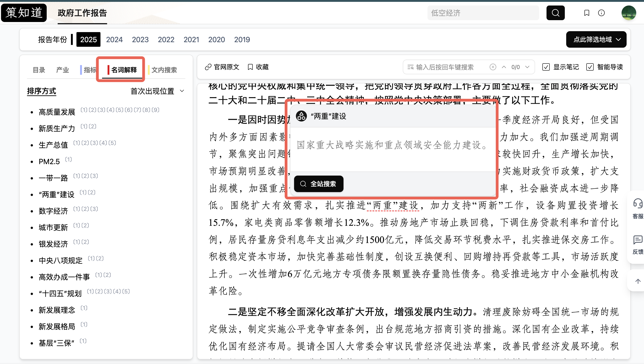Clear the in-text search with the X icon

click(x=493, y=67)
